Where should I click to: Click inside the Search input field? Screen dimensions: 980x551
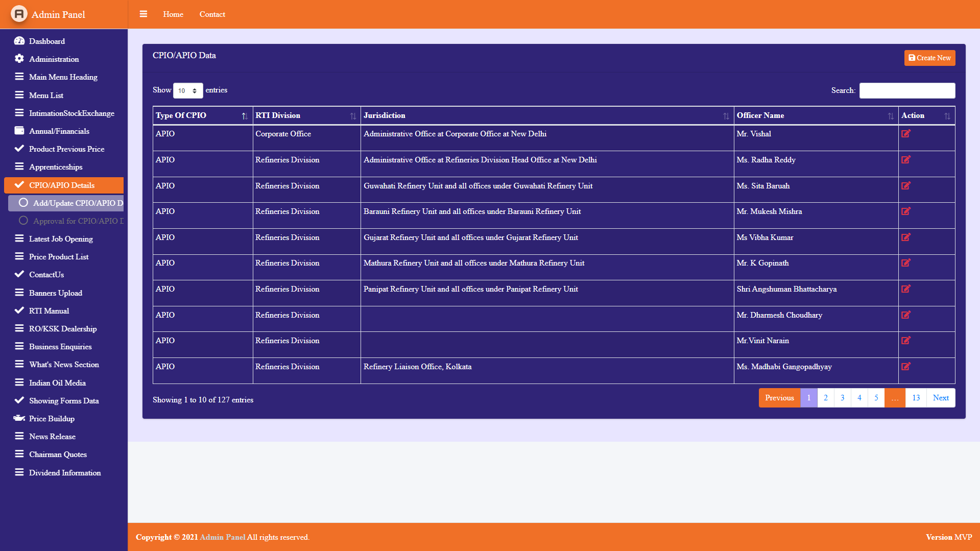(x=907, y=90)
